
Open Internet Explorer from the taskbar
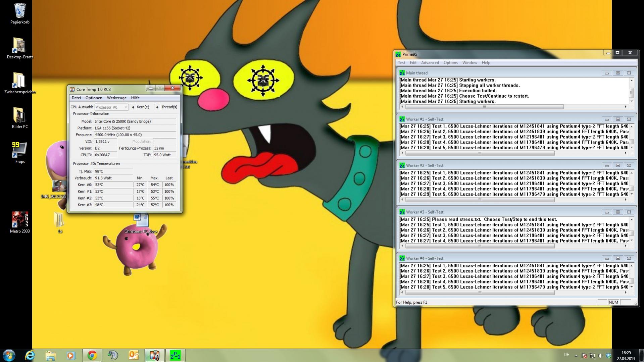point(30,355)
